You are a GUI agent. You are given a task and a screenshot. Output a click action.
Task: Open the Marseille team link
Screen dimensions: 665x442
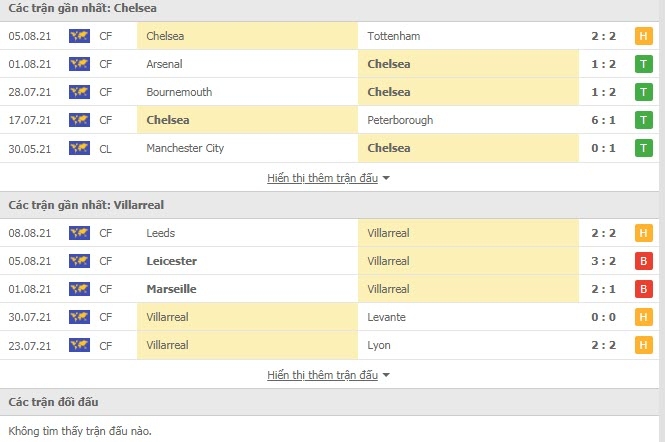tap(171, 290)
